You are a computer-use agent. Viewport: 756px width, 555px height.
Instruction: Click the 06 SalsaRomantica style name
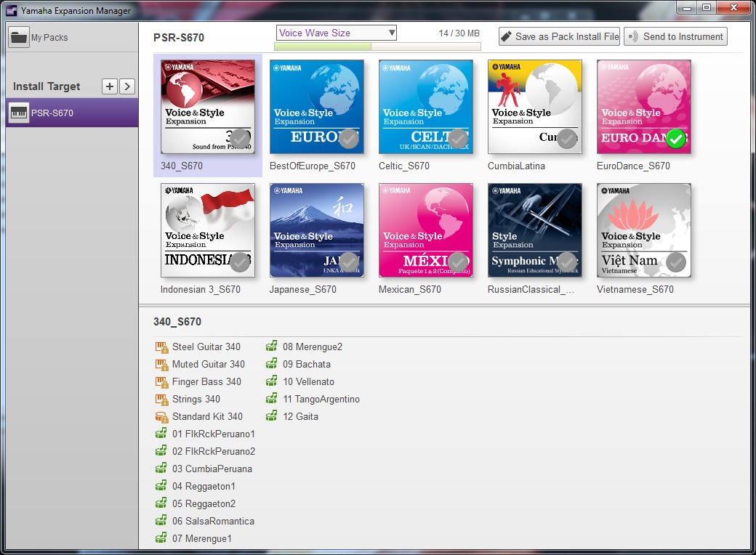pos(213,522)
